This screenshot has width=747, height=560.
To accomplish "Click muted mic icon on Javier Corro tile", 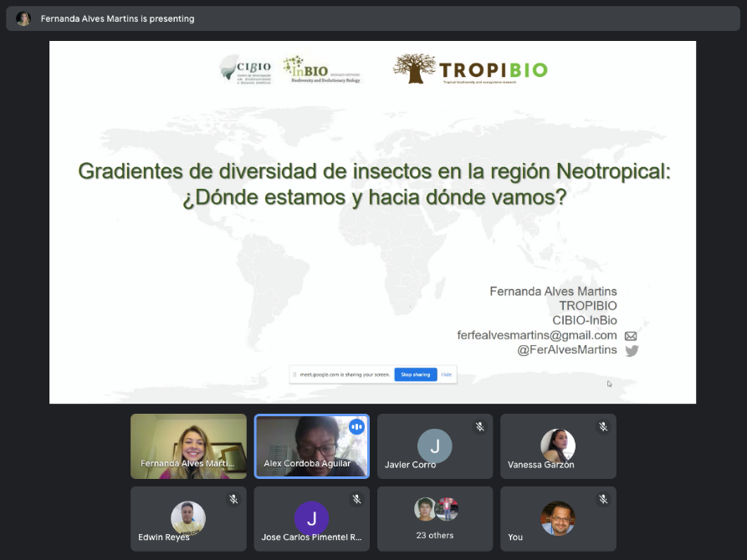I will [480, 426].
